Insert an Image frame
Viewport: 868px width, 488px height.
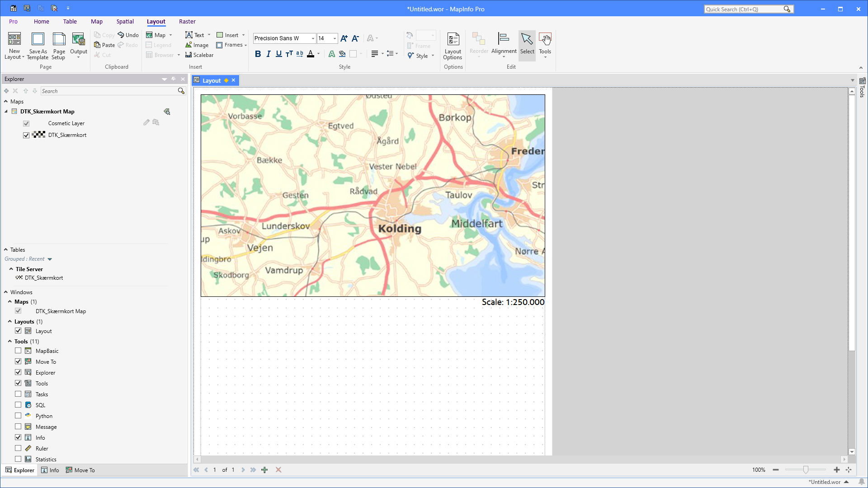197,45
